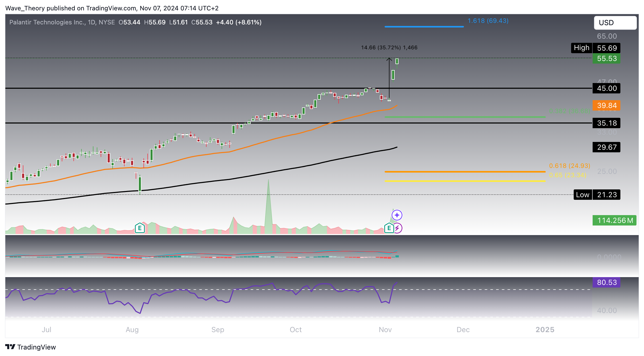Click the green 55.53 current price tag

(x=606, y=59)
